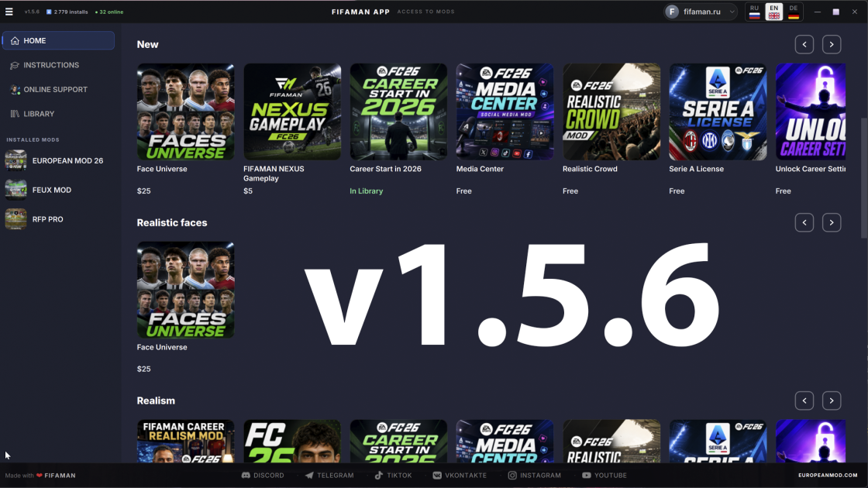Click the '32 online' status indicator
This screenshot has width=868, height=488.
109,12
